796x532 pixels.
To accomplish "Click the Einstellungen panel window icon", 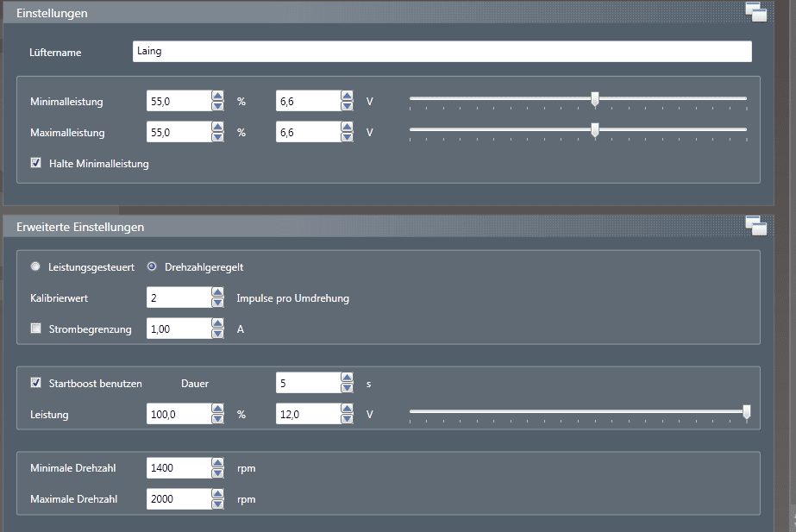I will pyautogui.click(x=755, y=12).
